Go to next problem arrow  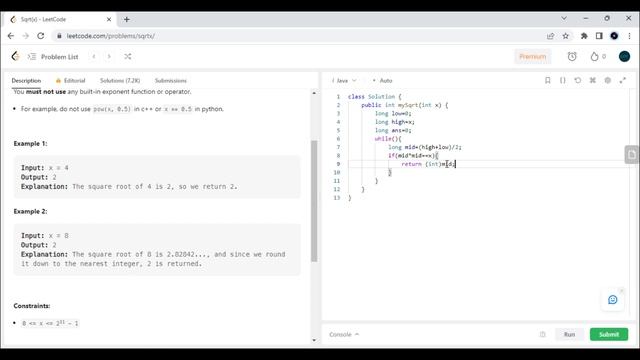pos(109,57)
